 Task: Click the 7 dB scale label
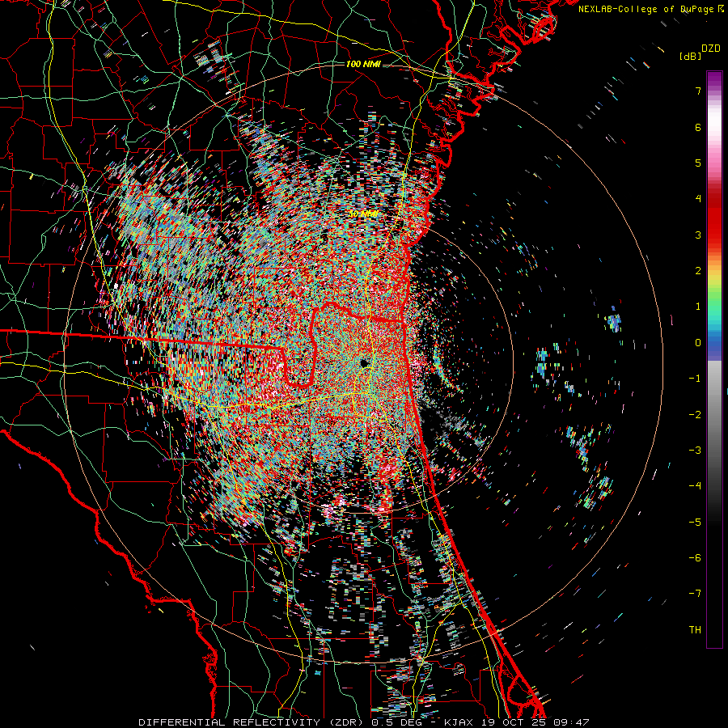[x=698, y=91]
